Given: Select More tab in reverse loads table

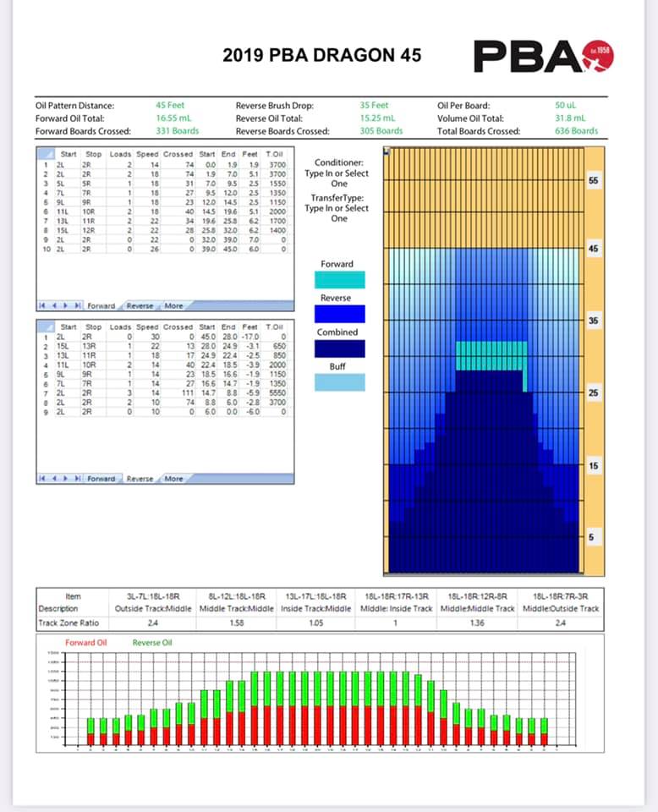Looking at the screenshot, I should tap(173, 479).
